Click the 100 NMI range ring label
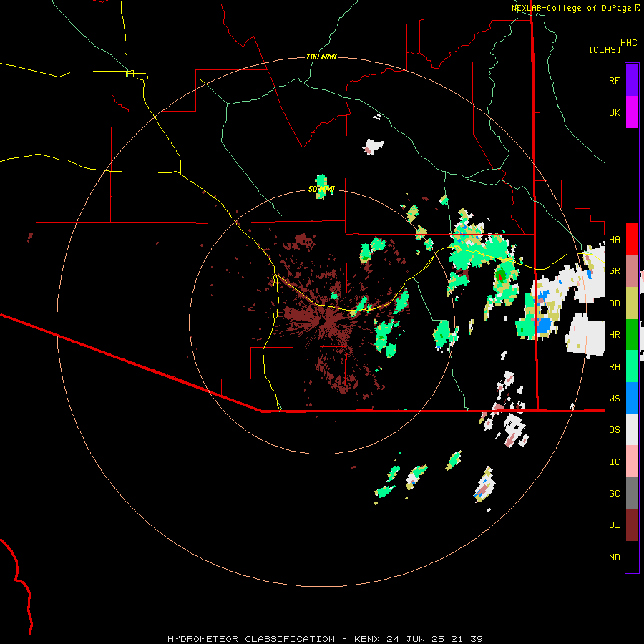The image size is (644, 644). point(321,57)
